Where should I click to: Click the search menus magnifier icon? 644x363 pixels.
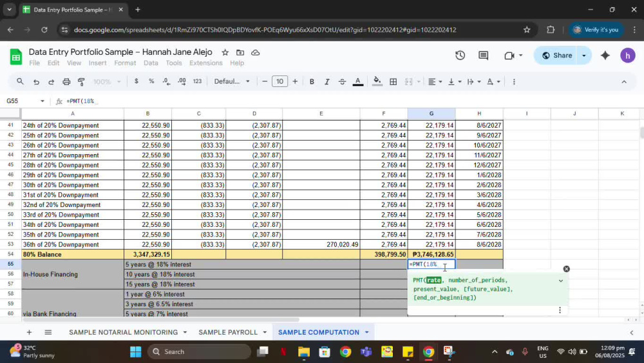[x=20, y=81]
